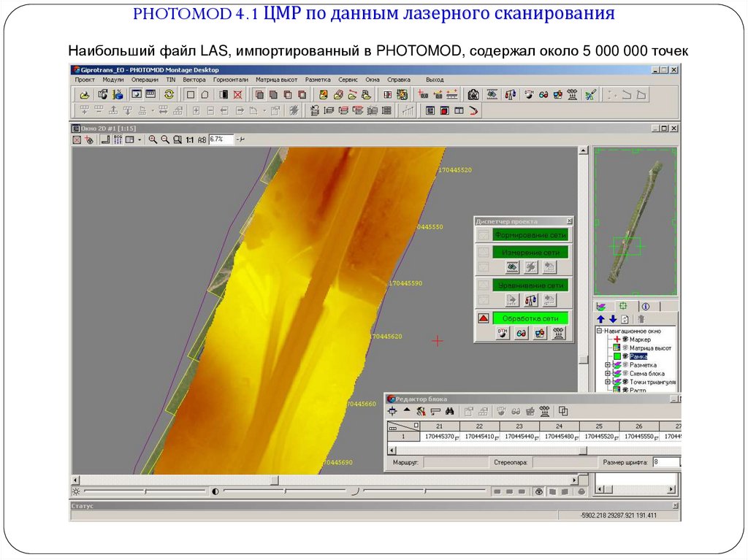Click the Обработка сети button
Viewport: 748px width, 560px height.
530,318
